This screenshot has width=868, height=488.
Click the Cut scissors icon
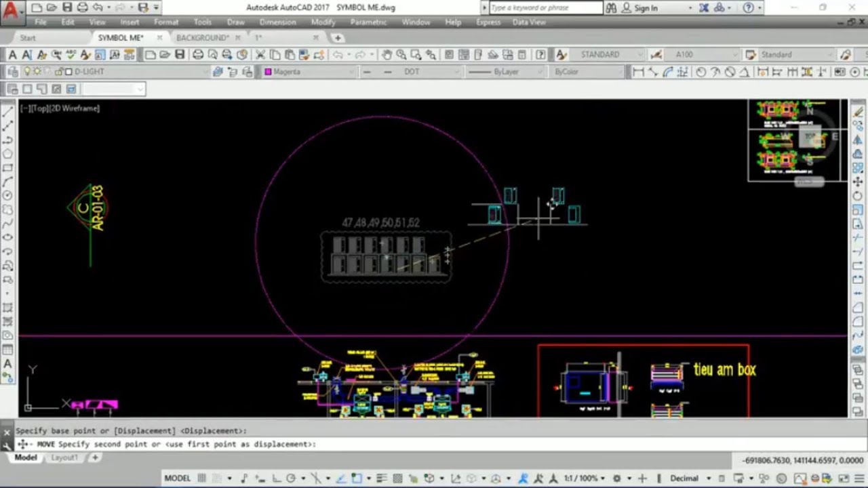coord(261,55)
